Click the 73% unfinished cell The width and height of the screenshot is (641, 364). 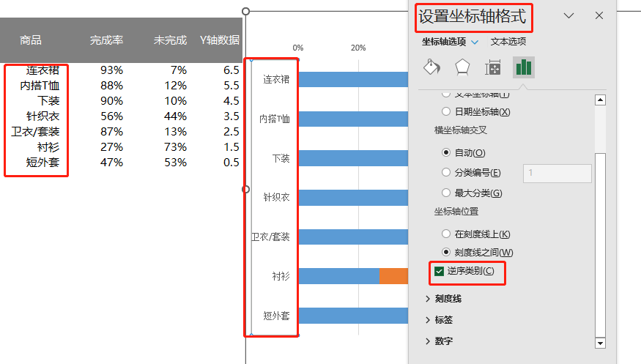[x=175, y=147]
